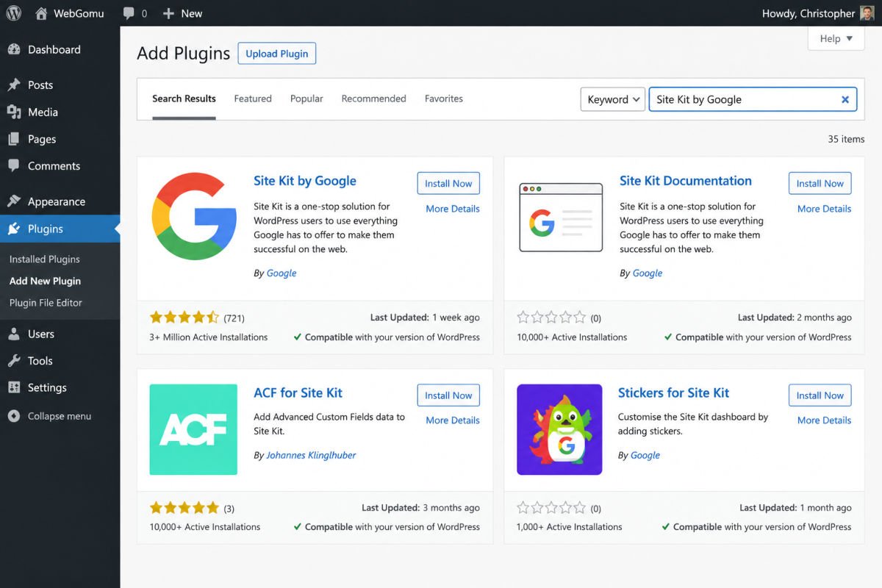Screen dimensions: 882x588
Task: Click the Plugins plug icon
Action: point(13,229)
